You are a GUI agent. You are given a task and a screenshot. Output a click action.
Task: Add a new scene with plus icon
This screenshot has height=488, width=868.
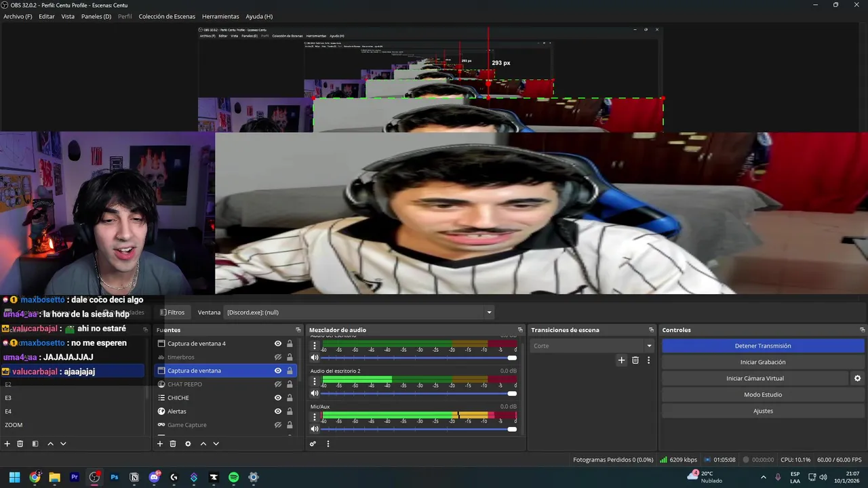point(7,444)
